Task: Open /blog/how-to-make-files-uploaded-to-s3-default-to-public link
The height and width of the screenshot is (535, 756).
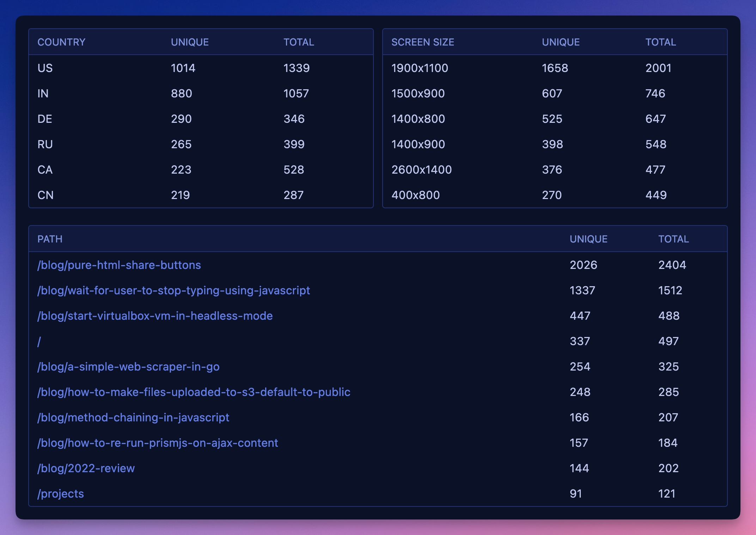Action: coord(194,392)
